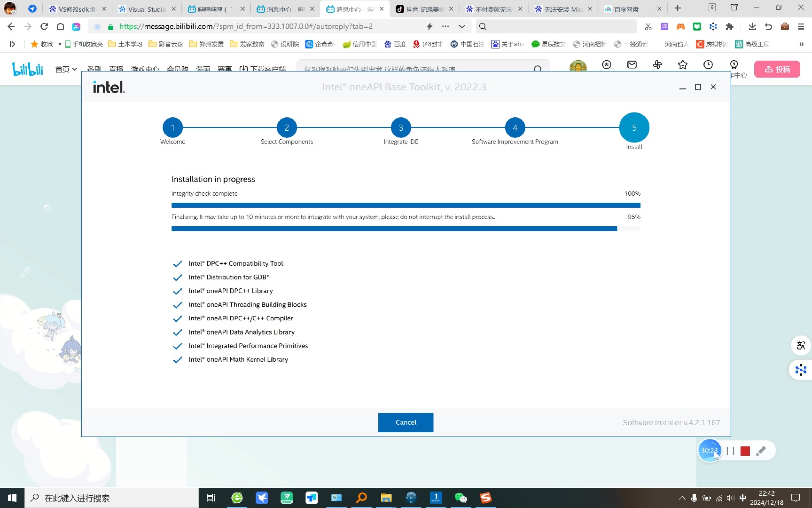Viewport: 812px width, 508px height.
Task: Click the blue node-graph floating icon
Action: point(801,370)
